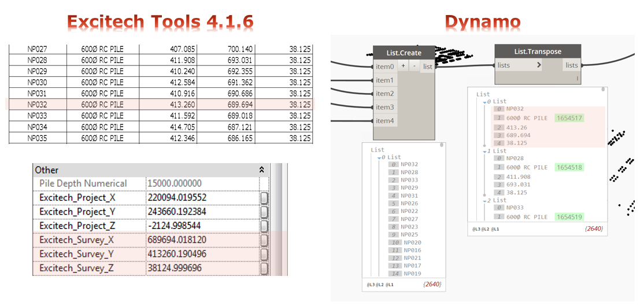The image size is (644, 306).
Task: Click associate button beside Excitech_Project_X
Action: (265, 198)
